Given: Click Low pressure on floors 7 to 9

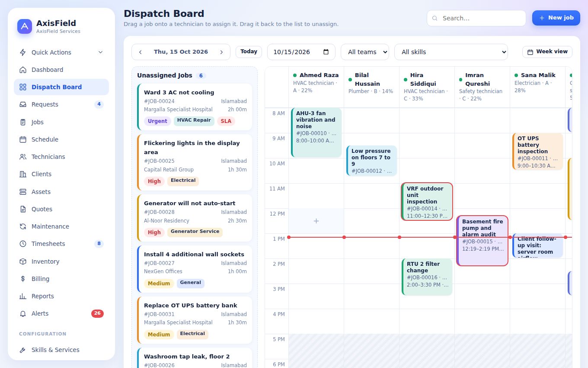Looking at the screenshot, I should [372, 161].
